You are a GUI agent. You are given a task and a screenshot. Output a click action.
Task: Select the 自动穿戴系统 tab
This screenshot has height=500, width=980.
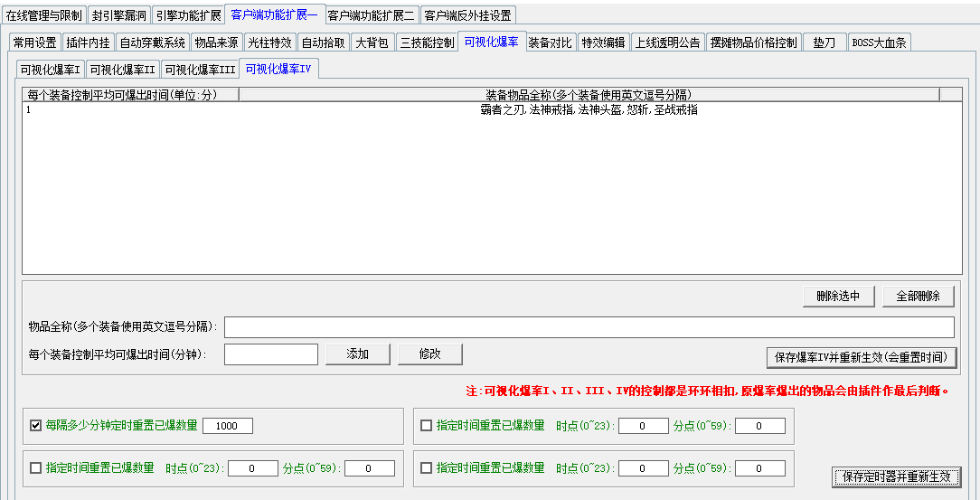point(153,42)
